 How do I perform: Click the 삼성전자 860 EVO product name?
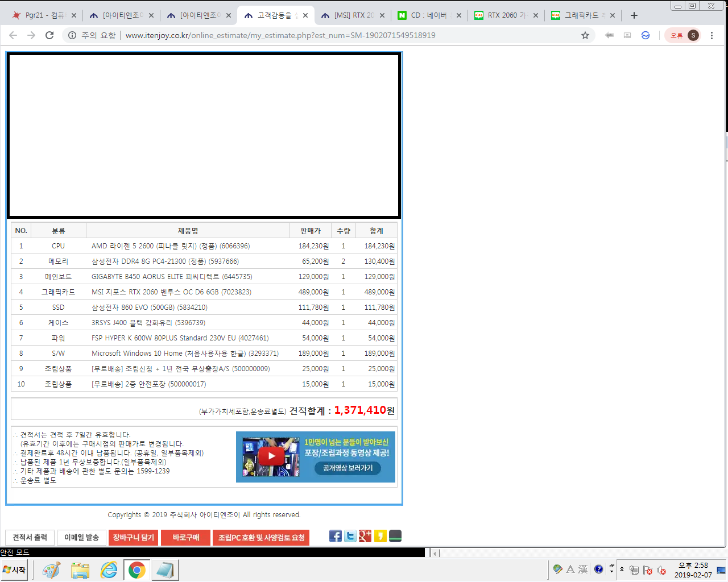pos(150,307)
